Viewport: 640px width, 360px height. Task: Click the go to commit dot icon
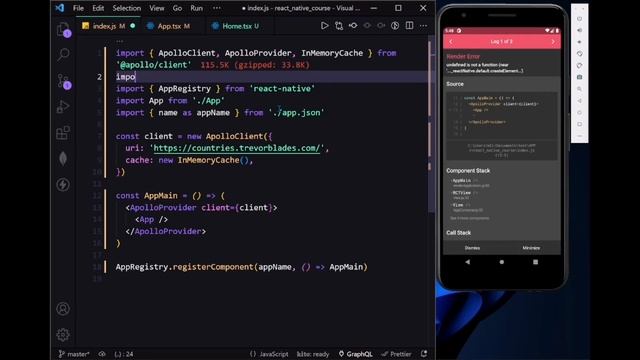tap(353, 26)
